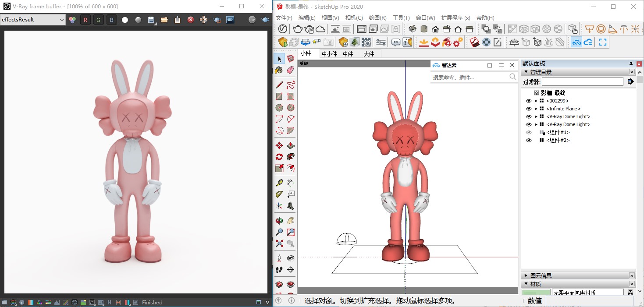Hide the <002299> component
Image resolution: width=644 pixels, height=307 pixels.
528,101
